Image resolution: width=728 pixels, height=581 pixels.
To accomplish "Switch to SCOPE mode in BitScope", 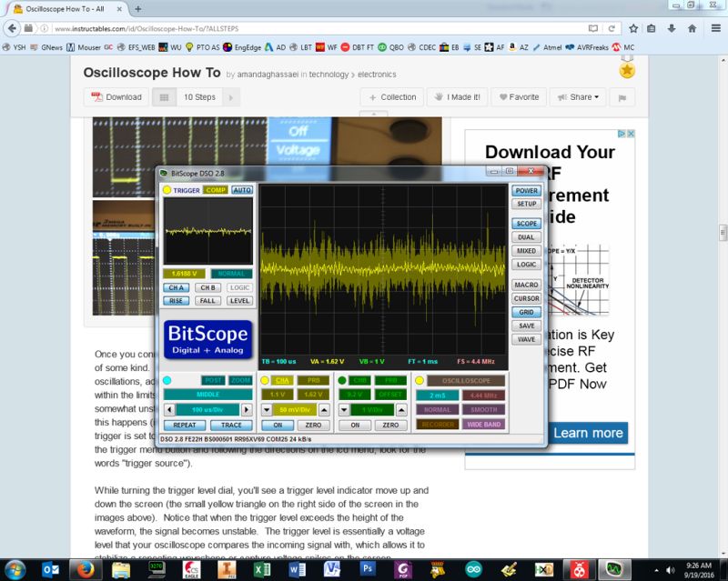I will tap(526, 224).
